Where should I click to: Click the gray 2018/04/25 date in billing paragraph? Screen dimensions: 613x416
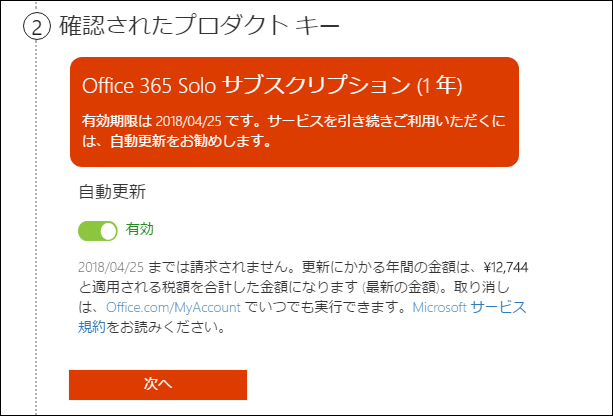point(111,267)
